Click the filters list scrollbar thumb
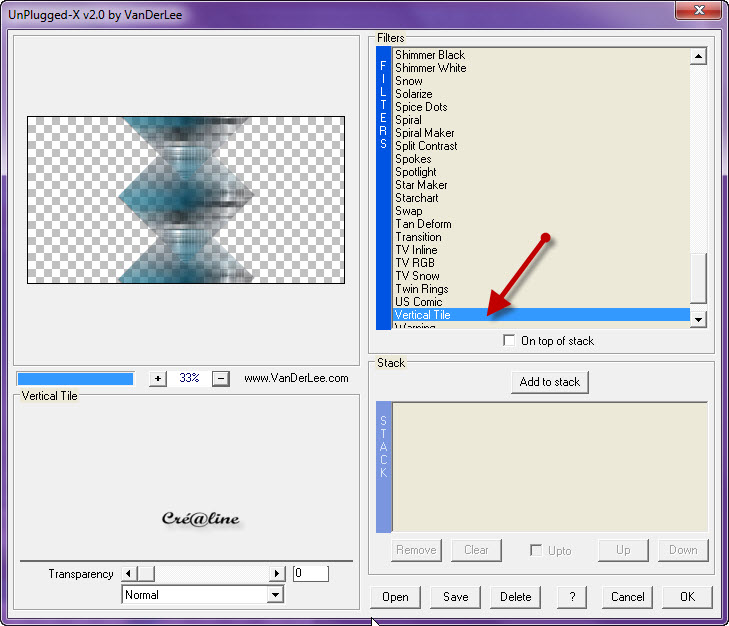Viewport: 729px width, 626px height. (x=698, y=278)
